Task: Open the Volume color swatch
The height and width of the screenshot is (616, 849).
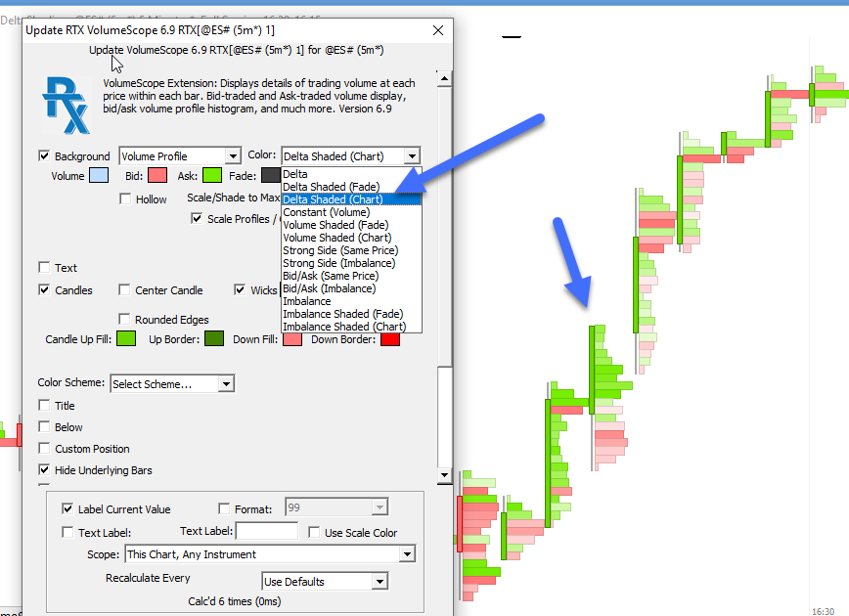Action: click(x=99, y=175)
